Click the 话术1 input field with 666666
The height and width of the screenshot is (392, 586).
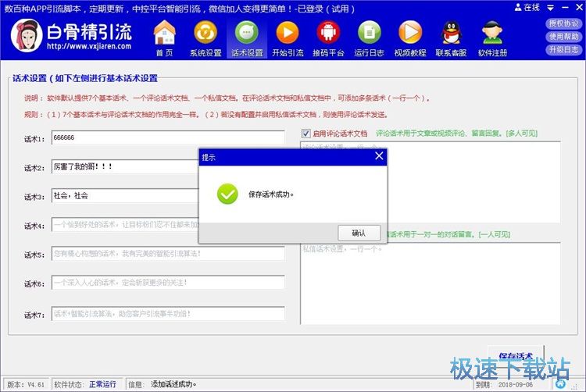pyautogui.click(x=168, y=137)
